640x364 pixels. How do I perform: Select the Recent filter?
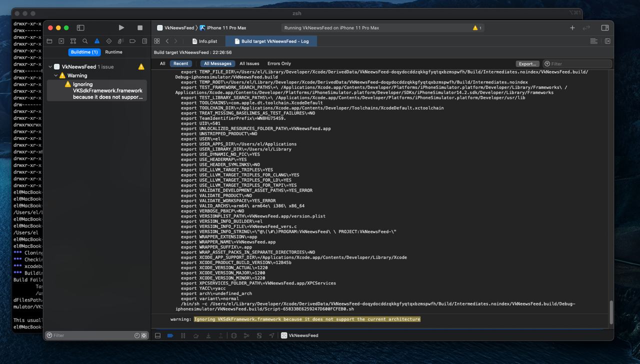click(x=180, y=63)
